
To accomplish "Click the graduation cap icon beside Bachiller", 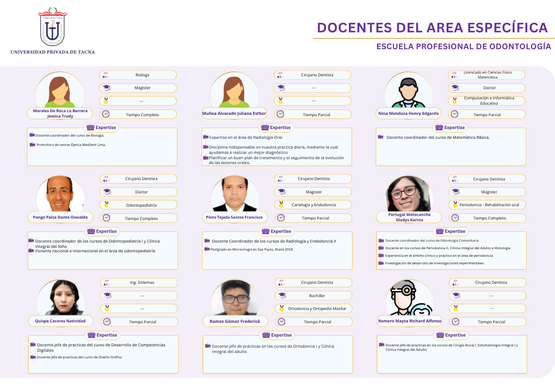I will pos(281,295).
